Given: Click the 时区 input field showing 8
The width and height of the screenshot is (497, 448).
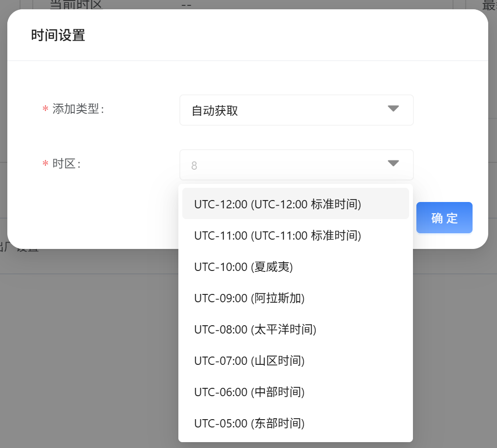Looking at the screenshot, I should click(279, 165).
